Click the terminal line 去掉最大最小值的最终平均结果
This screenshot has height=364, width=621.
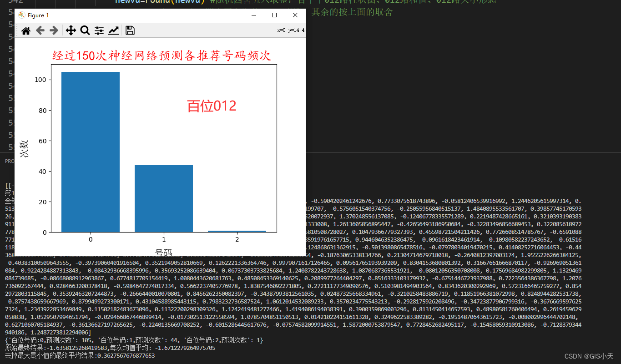coord(80,355)
